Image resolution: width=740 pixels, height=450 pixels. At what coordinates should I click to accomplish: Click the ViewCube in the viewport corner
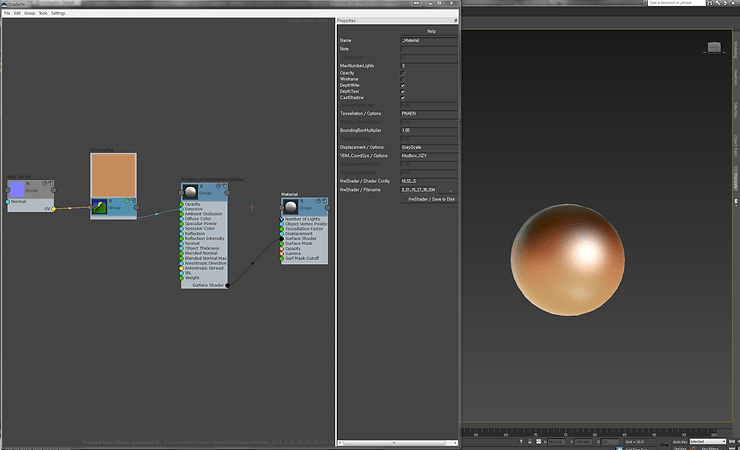click(x=713, y=47)
